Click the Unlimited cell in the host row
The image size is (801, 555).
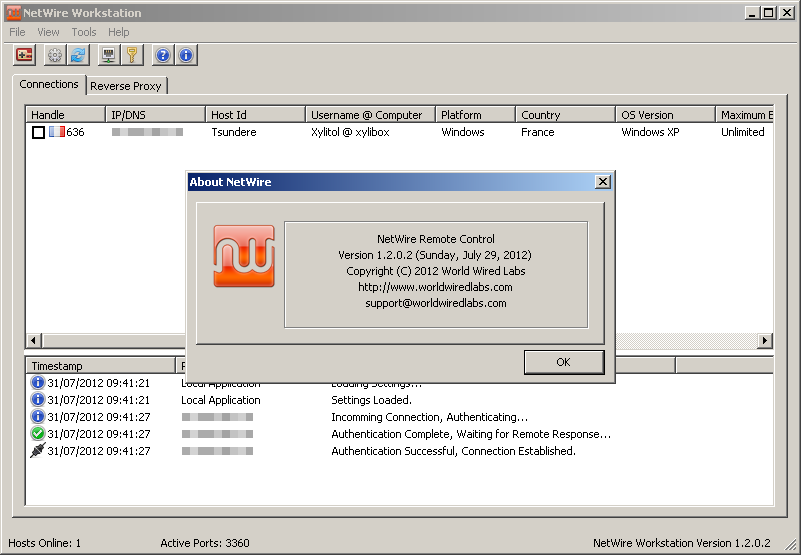(743, 132)
